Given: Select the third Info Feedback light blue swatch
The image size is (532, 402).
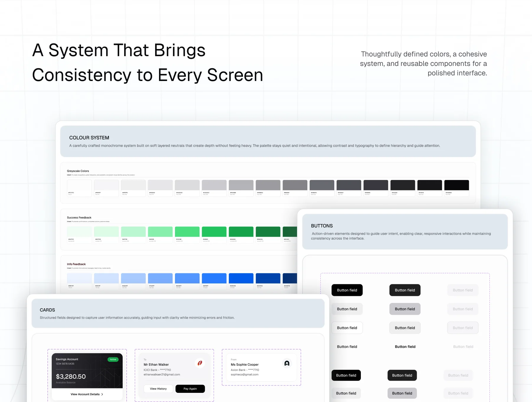Looking at the screenshot, I should [133, 281].
